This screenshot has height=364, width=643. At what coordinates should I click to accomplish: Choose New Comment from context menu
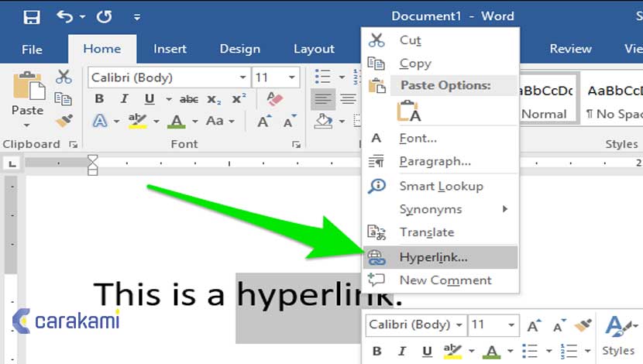441,280
